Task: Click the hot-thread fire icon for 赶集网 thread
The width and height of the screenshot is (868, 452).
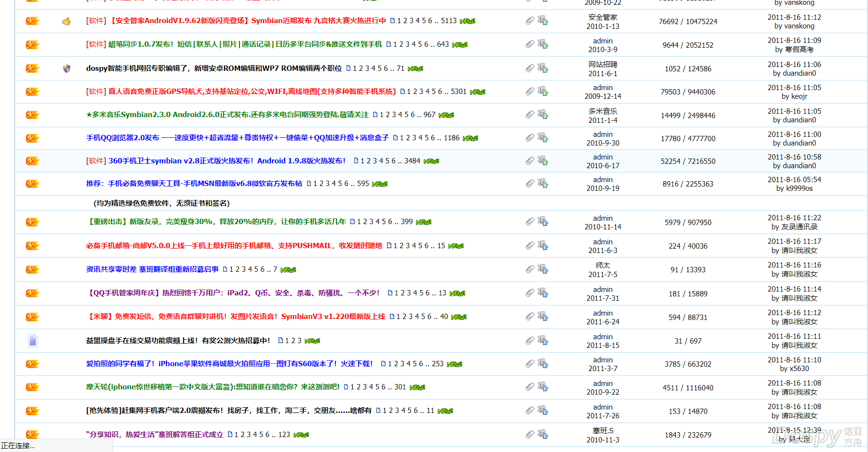Action: pyautogui.click(x=32, y=411)
